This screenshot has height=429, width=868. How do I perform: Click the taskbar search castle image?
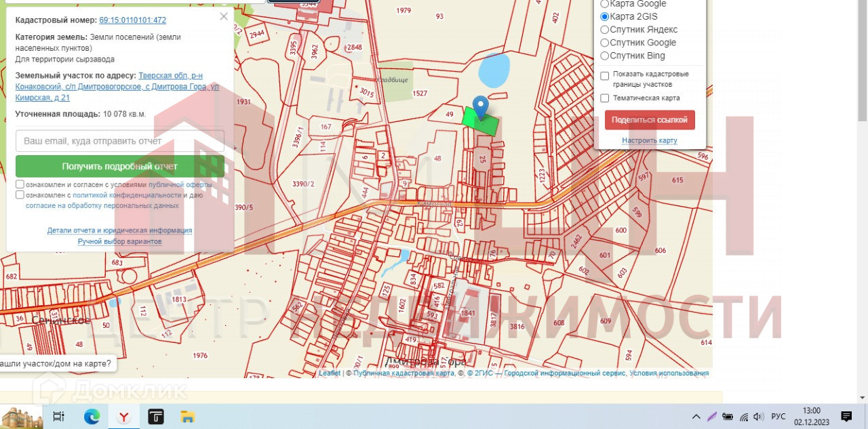pos(22,418)
